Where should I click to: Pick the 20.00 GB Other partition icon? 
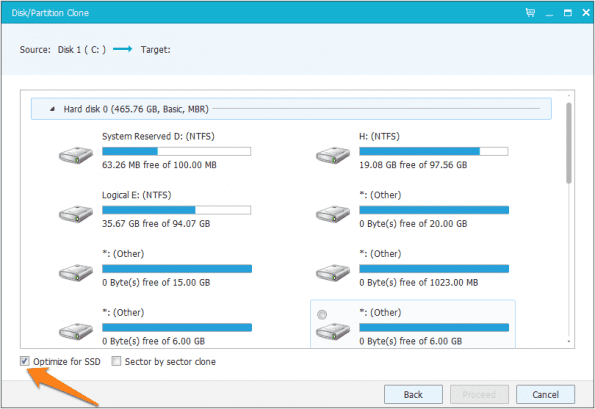(x=333, y=214)
